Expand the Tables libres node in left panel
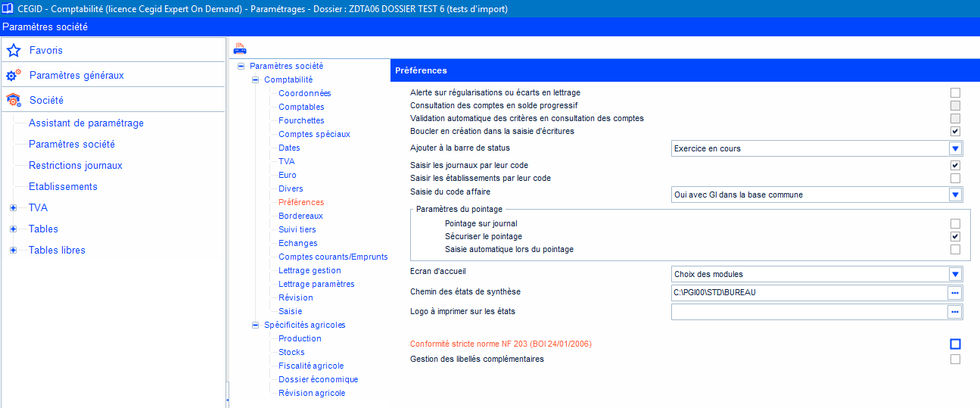 tap(13, 251)
